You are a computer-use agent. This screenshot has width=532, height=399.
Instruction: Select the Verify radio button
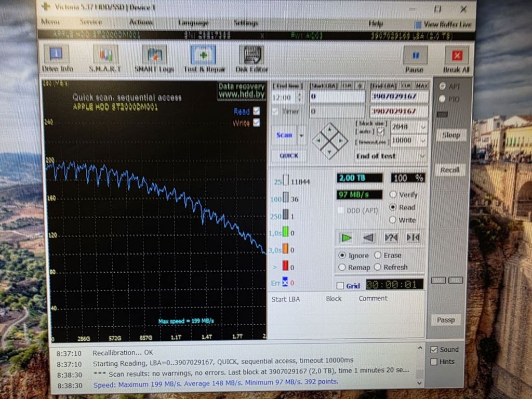393,194
